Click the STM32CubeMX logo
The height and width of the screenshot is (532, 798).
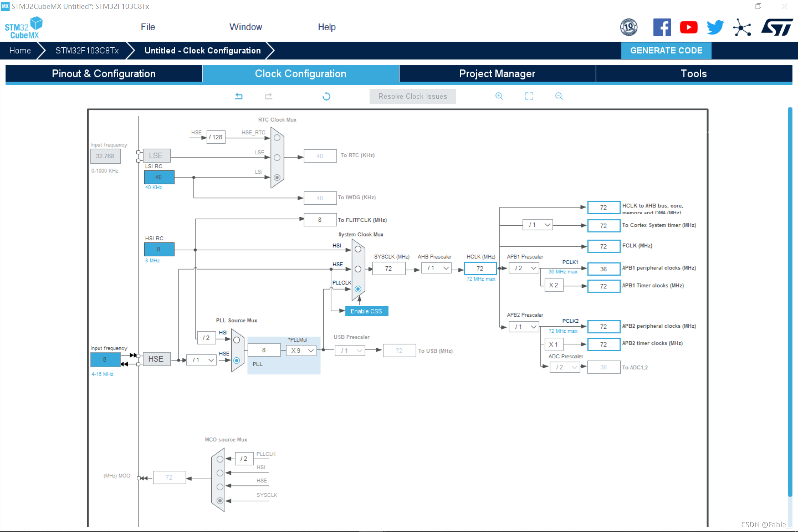click(x=24, y=28)
